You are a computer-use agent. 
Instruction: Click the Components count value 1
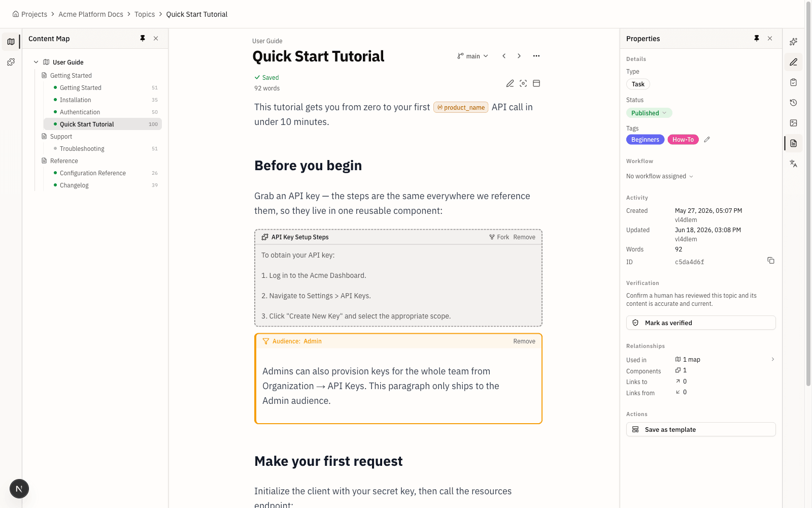point(685,370)
